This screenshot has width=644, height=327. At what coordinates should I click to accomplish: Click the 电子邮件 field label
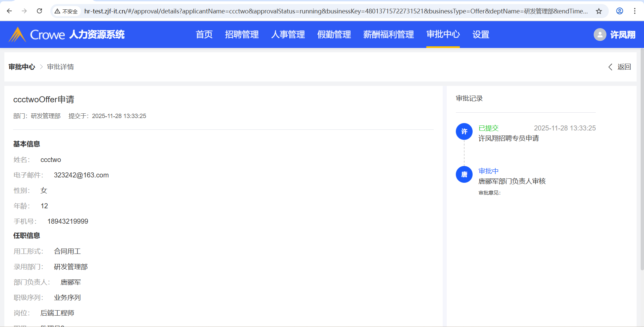[x=28, y=175]
